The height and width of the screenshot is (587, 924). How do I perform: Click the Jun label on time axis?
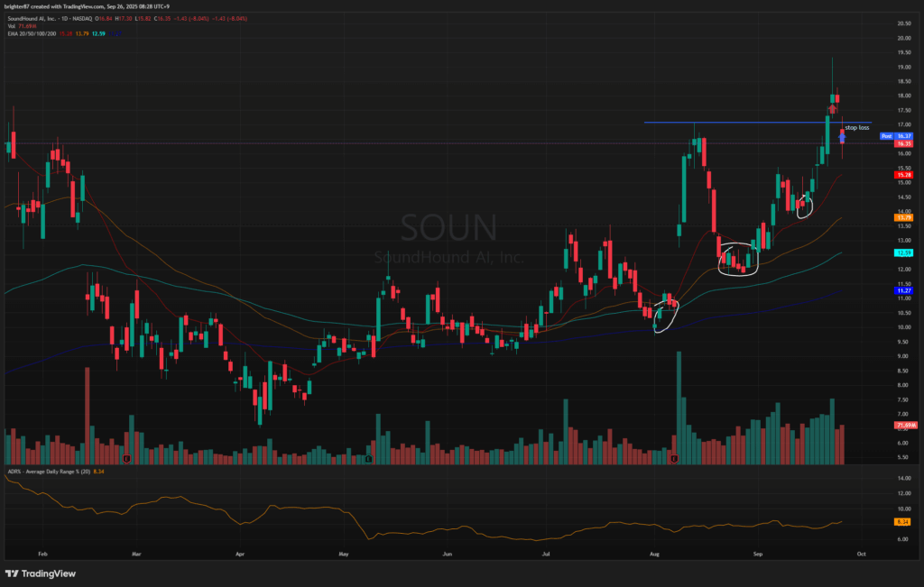coord(448,554)
